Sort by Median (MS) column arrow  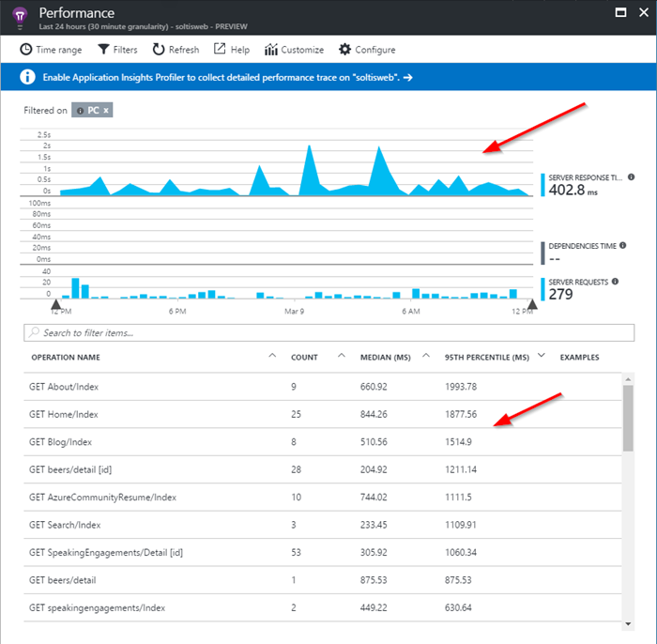click(x=426, y=356)
